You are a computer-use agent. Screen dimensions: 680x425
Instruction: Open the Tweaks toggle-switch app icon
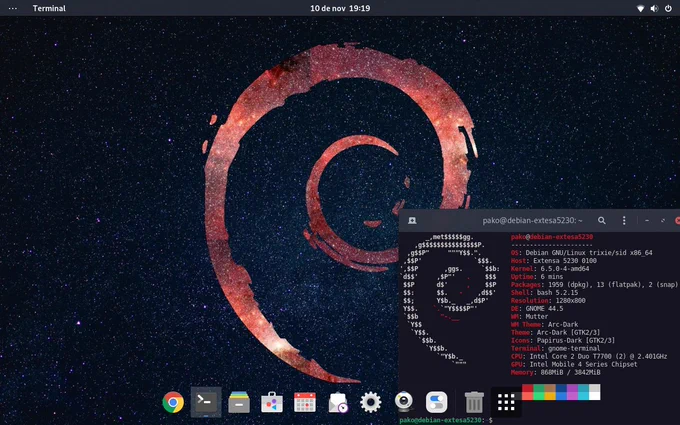[437, 402]
